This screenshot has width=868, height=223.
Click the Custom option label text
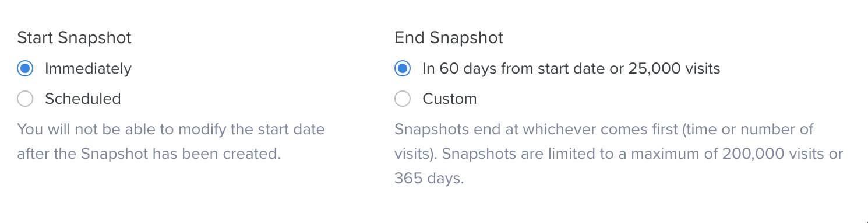[x=450, y=99]
